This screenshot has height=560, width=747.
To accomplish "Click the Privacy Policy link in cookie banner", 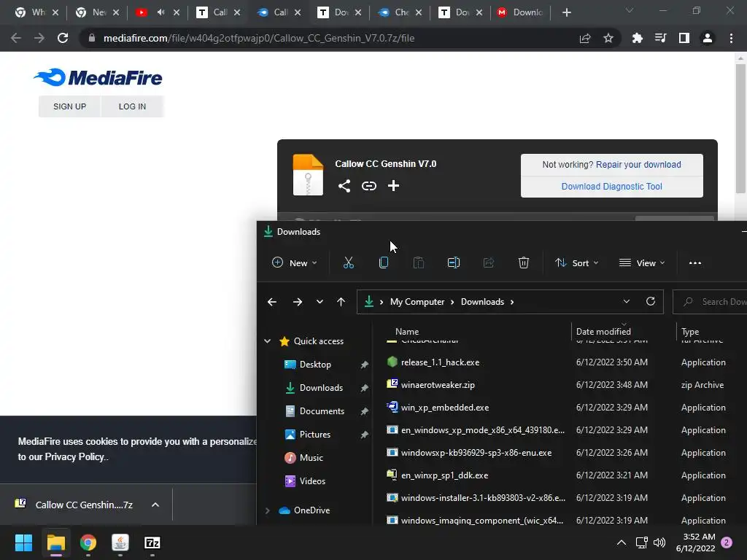I will point(74,456).
